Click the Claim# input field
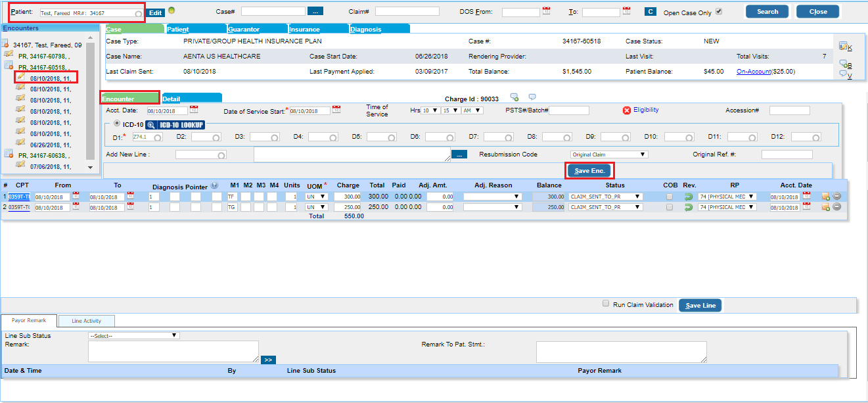Viewport: 868px width, 403px height. 407,11
